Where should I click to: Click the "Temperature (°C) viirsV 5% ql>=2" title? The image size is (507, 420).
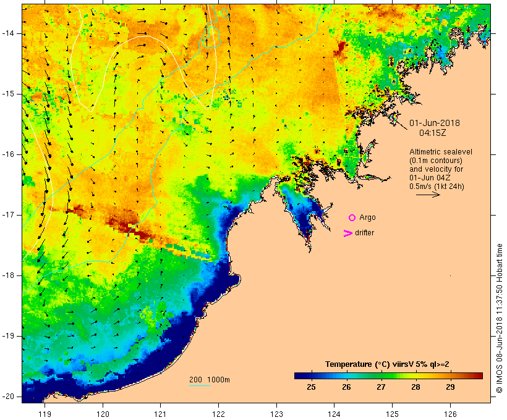(x=387, y=364)
